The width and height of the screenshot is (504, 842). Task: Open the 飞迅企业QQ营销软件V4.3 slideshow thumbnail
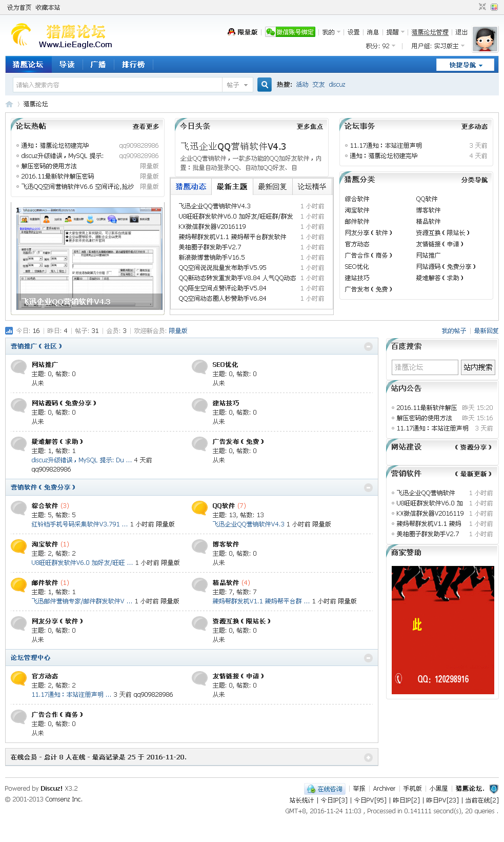(x=90, y=259)
